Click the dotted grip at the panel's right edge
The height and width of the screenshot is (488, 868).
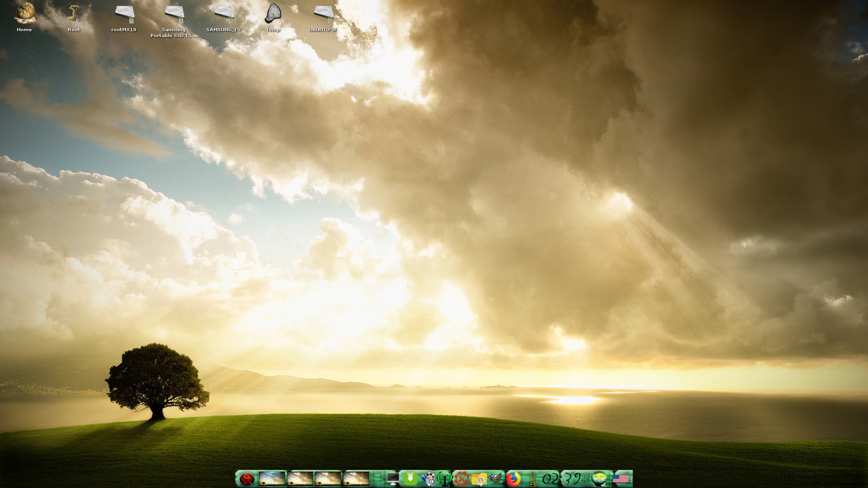point(631,479)
